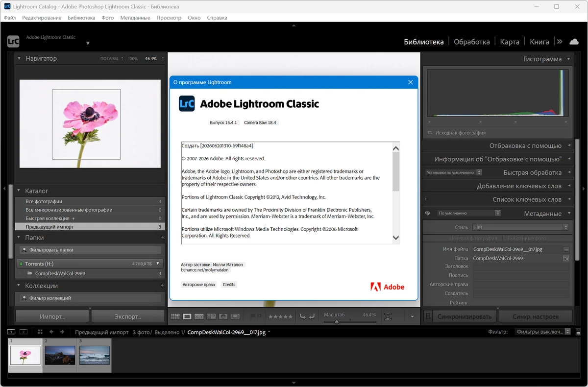
Task: Open the Spravka (Help) menu
Action: [x=217, y=18]
